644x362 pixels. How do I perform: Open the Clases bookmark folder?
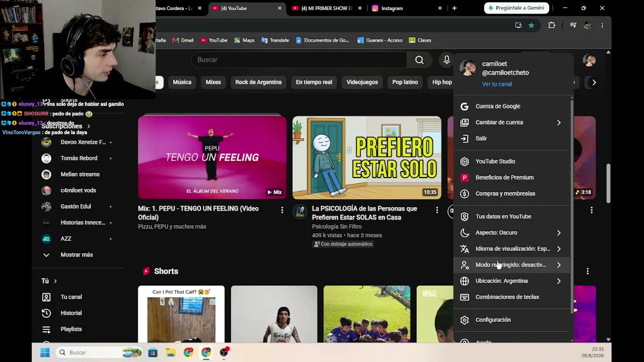click(420, 40)
